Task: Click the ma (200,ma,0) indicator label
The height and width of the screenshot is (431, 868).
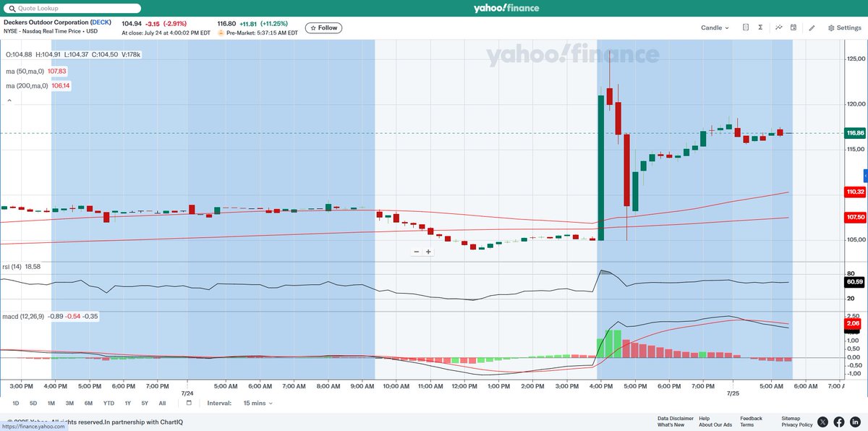Action: (x=27, y=85)
